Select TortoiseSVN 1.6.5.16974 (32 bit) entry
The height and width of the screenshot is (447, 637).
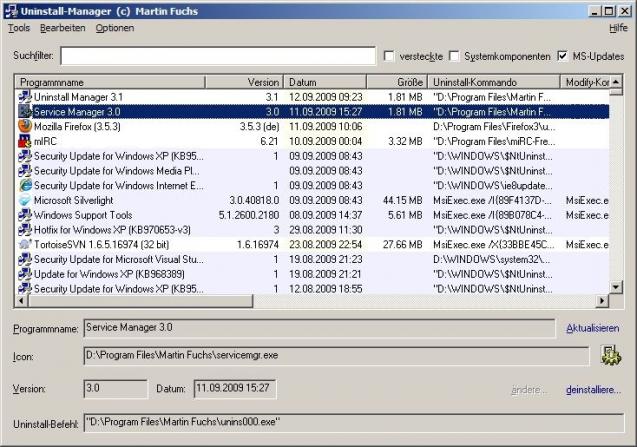coord(312,244)
